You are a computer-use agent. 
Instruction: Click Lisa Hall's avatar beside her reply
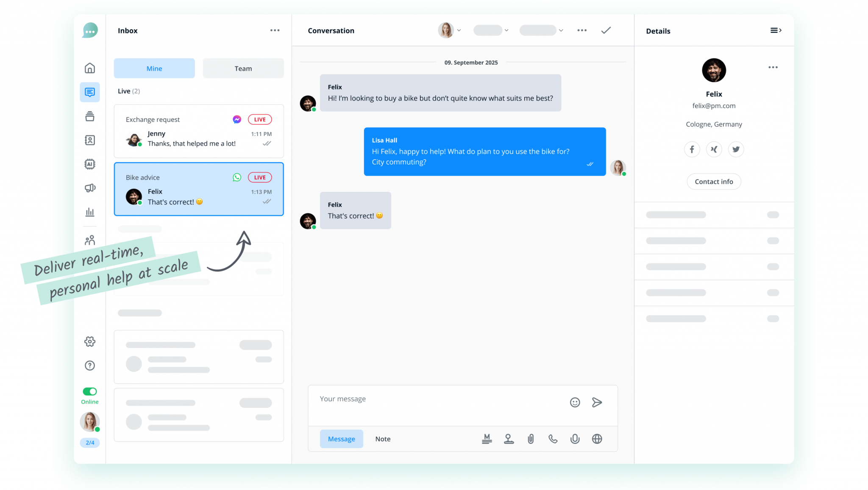click(x=618, y=168)
